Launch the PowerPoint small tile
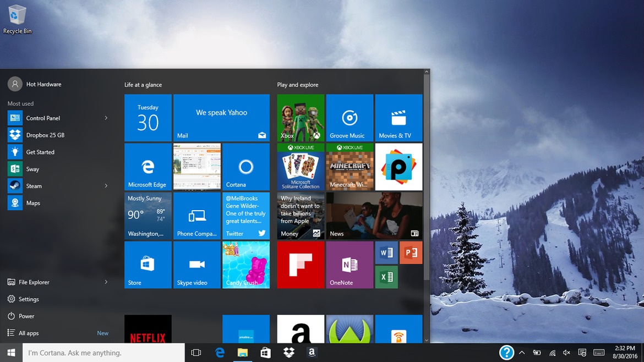Screen dimensions: 644x362 411,253
